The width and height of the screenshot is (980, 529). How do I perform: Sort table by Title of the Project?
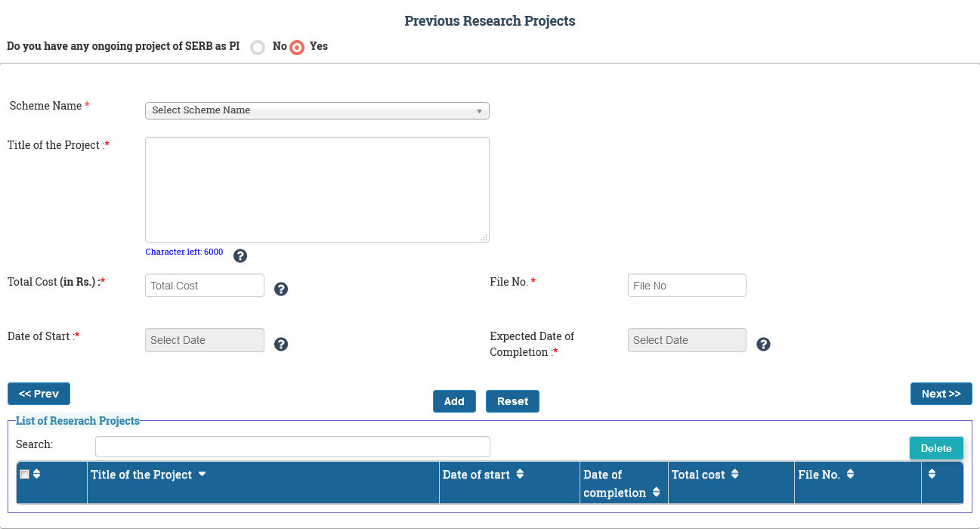[148, 475]
